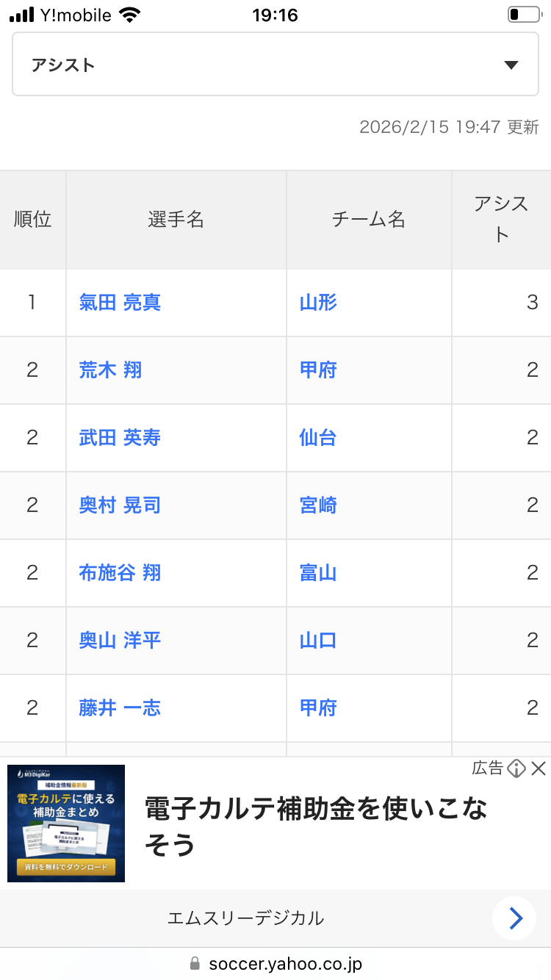
Task: View player 奥村 晃司 details
Action: [x=120, y=505]
